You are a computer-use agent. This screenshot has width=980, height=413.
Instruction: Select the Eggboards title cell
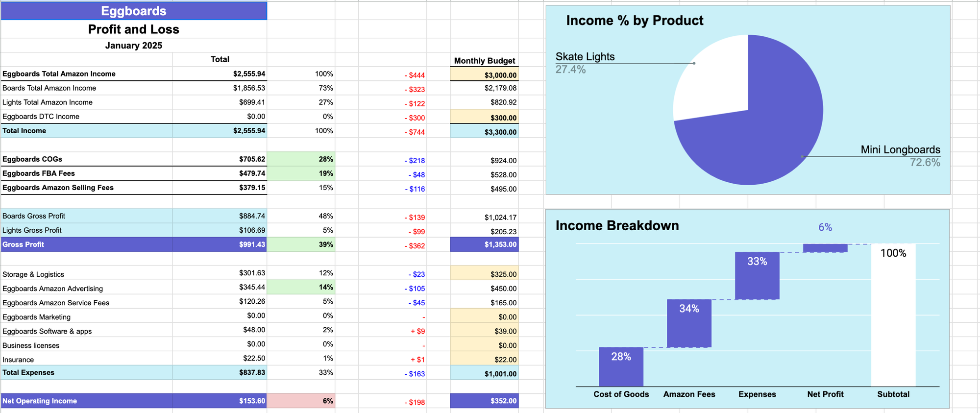[134, 11]
